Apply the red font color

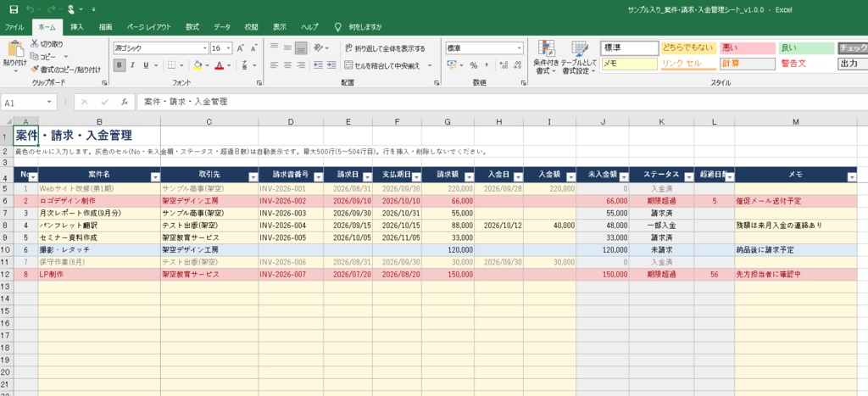[220, 65]
